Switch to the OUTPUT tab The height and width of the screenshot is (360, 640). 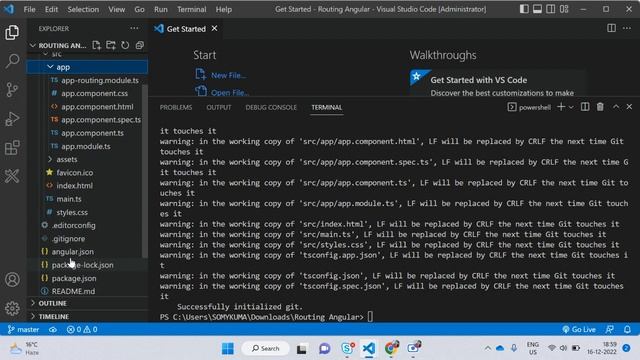pyautogui.click(x=219, y=107)
